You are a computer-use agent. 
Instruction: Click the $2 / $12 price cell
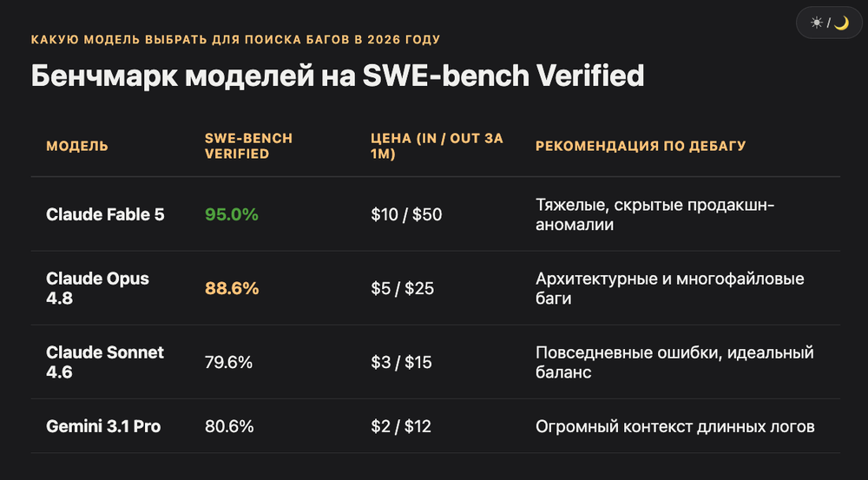click(401, 426)
